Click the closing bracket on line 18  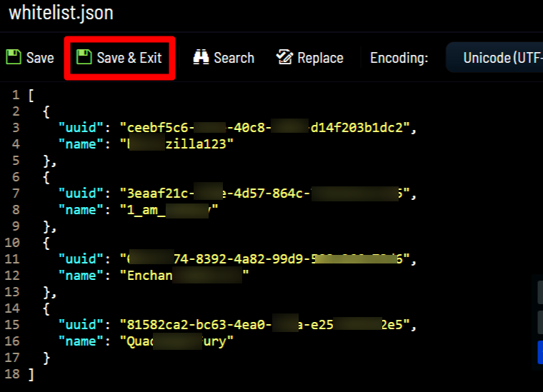pos(31,374)
